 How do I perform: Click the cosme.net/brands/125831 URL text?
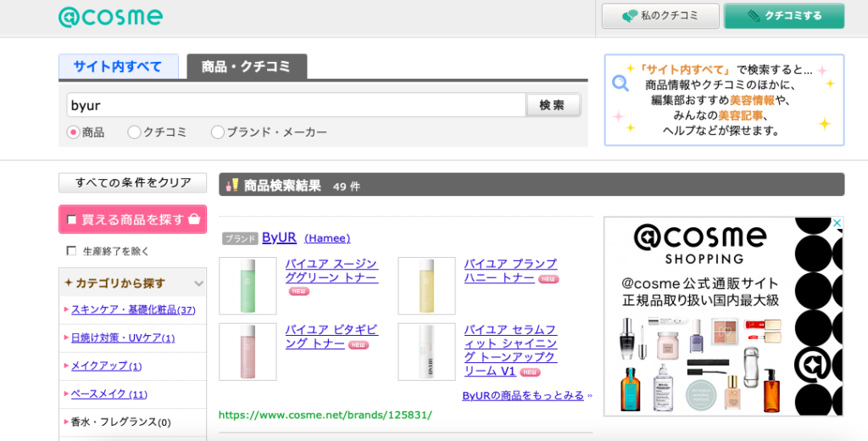325,415
